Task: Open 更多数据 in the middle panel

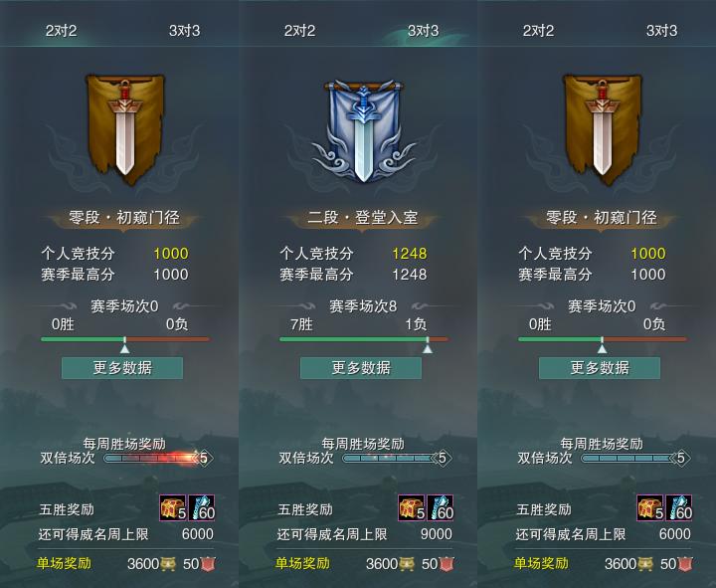Action: [x=361, y=368]
